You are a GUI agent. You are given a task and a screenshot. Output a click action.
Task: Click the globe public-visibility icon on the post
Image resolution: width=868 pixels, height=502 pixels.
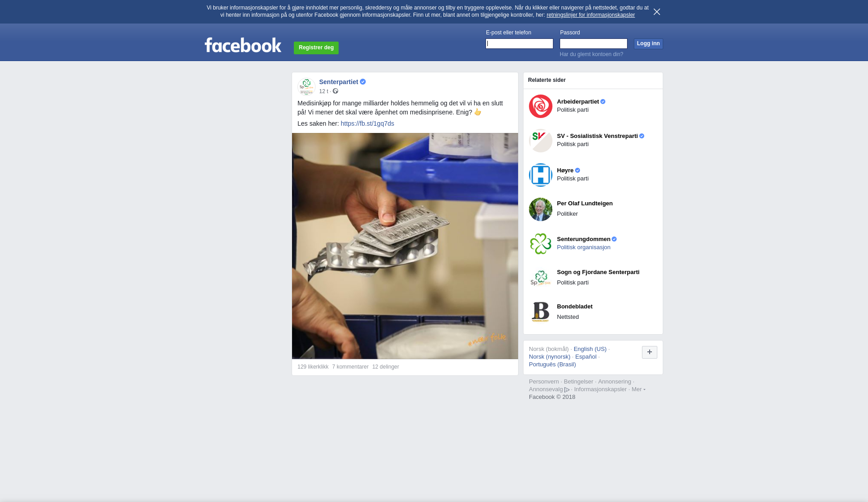pyautogui.click(x=335, y=91)
